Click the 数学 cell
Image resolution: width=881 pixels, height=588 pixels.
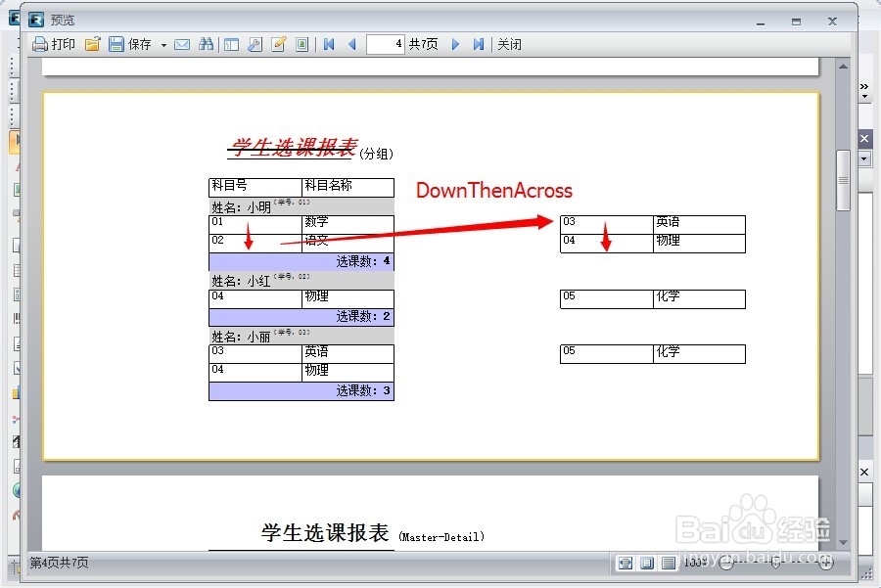(348, 225)
